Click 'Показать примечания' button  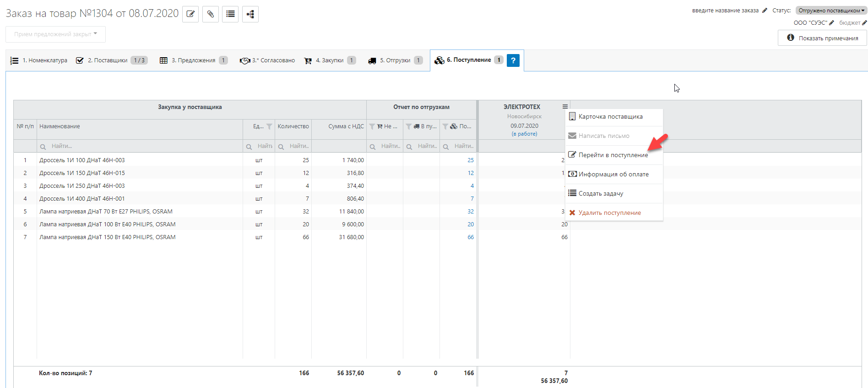point(822,38)
